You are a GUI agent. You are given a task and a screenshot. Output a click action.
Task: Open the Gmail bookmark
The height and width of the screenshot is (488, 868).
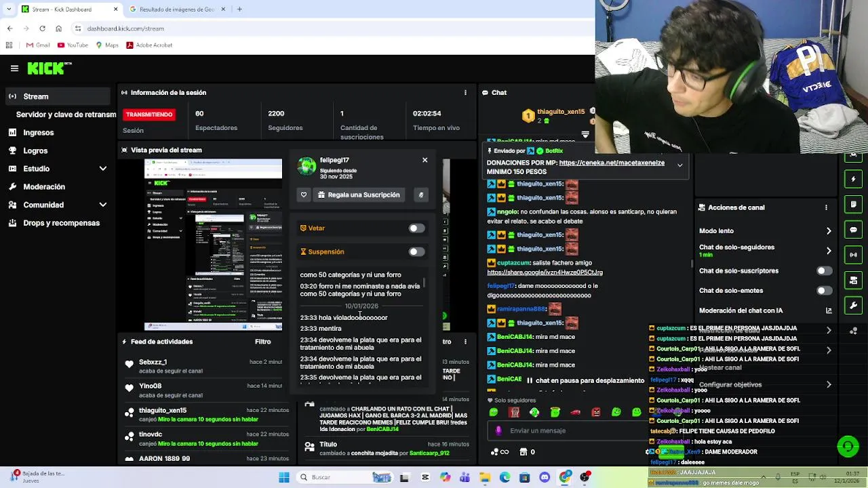click(38, 45)
